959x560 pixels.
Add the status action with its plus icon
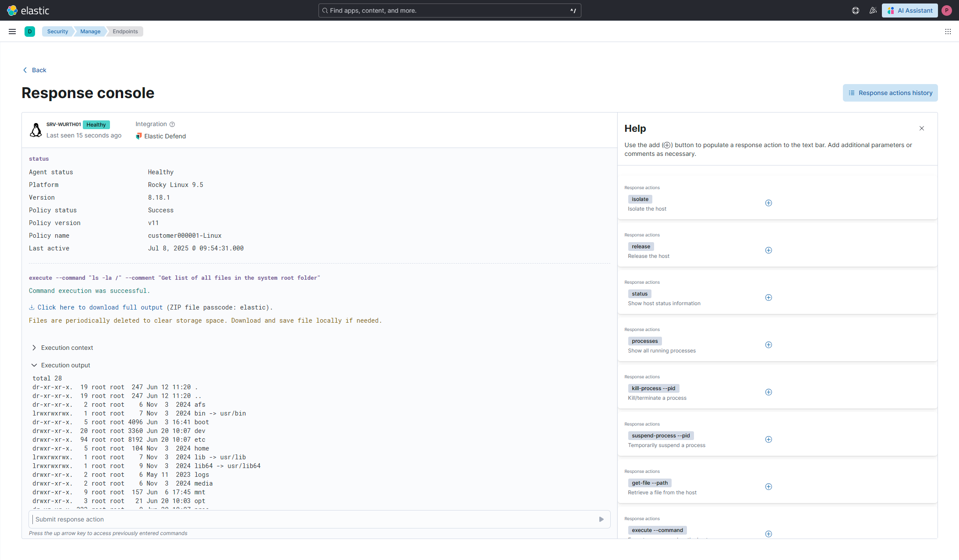pos(768,297)
